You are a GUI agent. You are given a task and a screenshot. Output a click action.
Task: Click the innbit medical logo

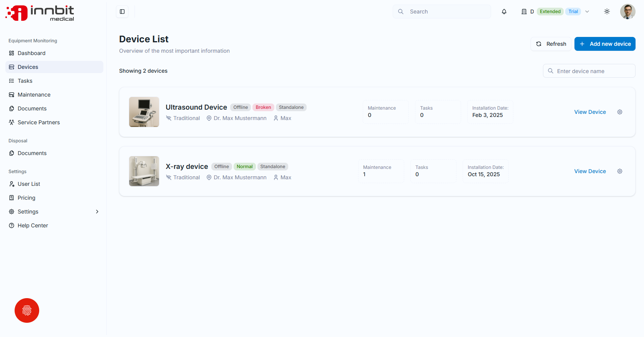coord(40,13)
